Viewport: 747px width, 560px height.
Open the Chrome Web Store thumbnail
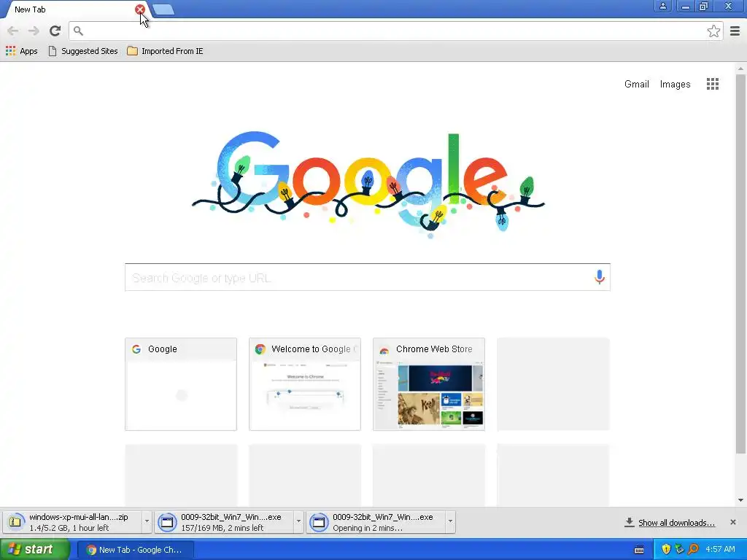(429, 384)
